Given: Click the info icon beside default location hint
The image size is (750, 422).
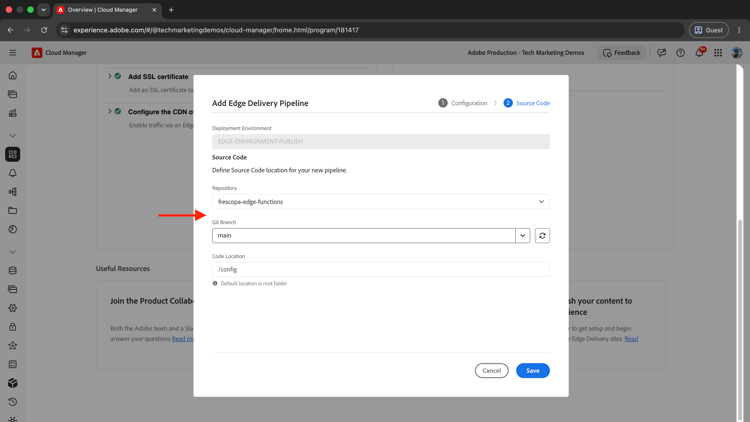Looking at the screenshot, I should pyautogui.click(x=215, y=283).
